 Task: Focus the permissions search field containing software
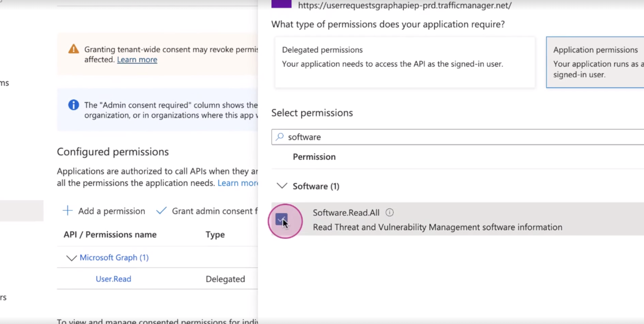click(x=458, y=137)
